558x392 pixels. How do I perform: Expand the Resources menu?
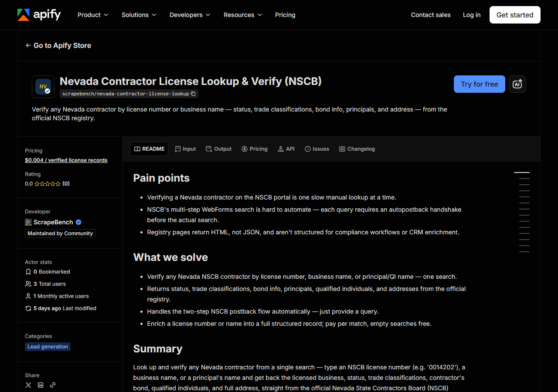pos(243,15)
